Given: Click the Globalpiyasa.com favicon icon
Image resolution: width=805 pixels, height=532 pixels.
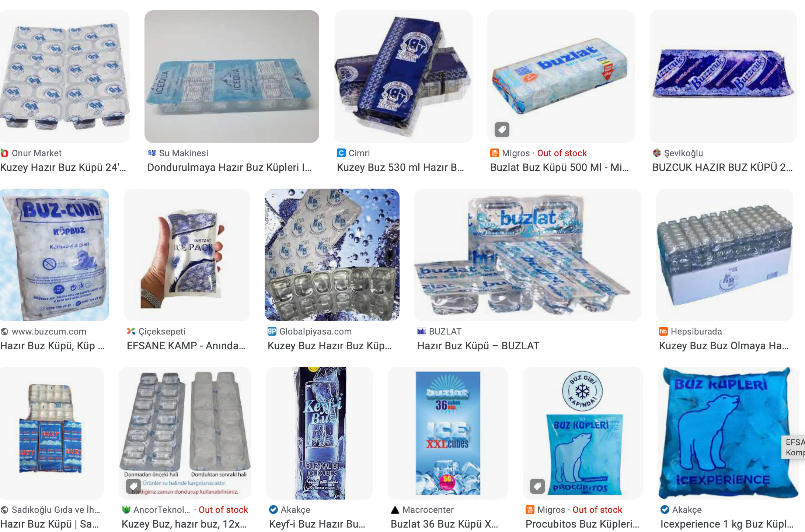Looking at the screenshot, I should pos(272,331).
